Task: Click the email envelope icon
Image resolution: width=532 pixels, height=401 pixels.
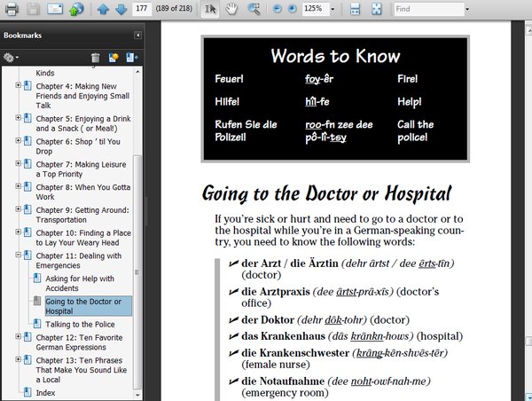Action: coord(55,10)
